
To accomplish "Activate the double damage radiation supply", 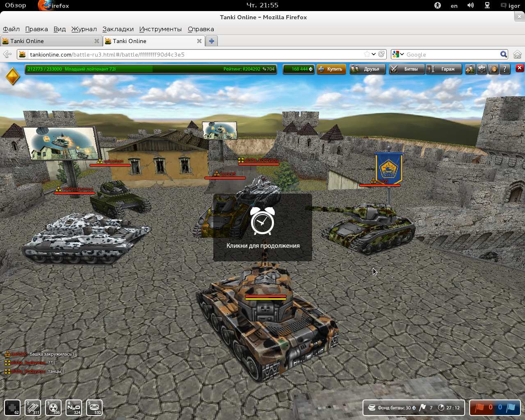I will pyautogui.click(x=53, y=407).
